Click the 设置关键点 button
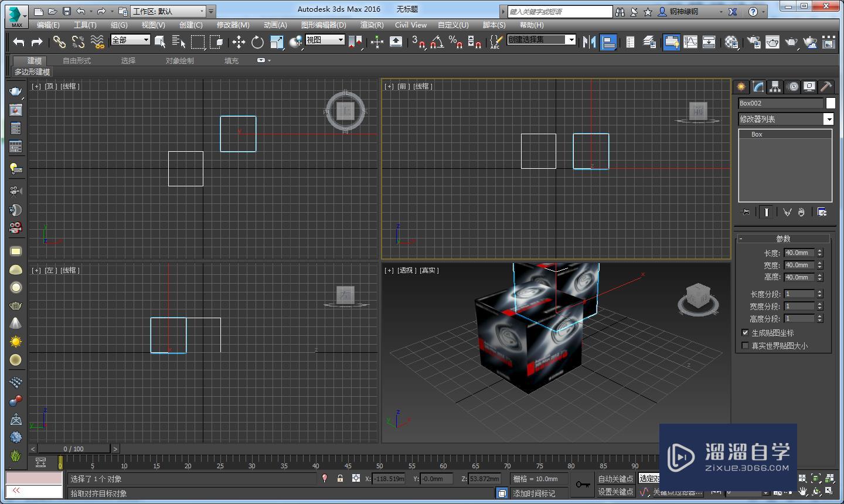This screenshot has width=844, height=504. (x=615, y=492)
